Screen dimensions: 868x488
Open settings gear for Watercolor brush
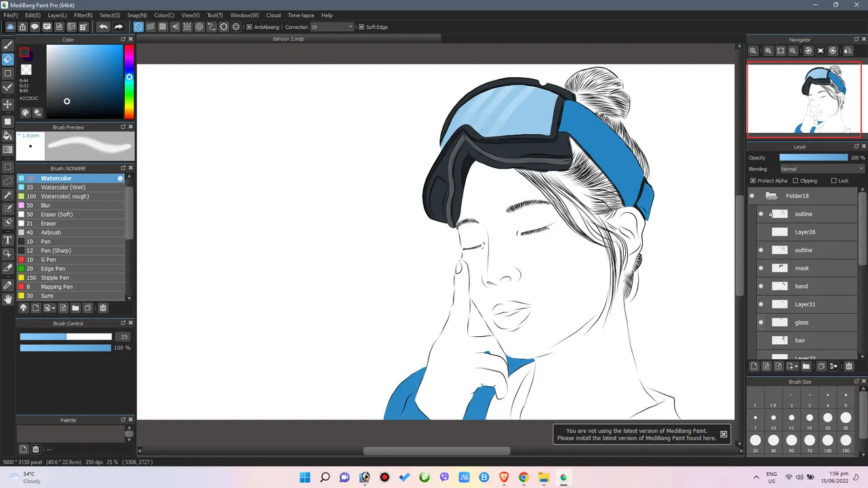coord(120,178)
